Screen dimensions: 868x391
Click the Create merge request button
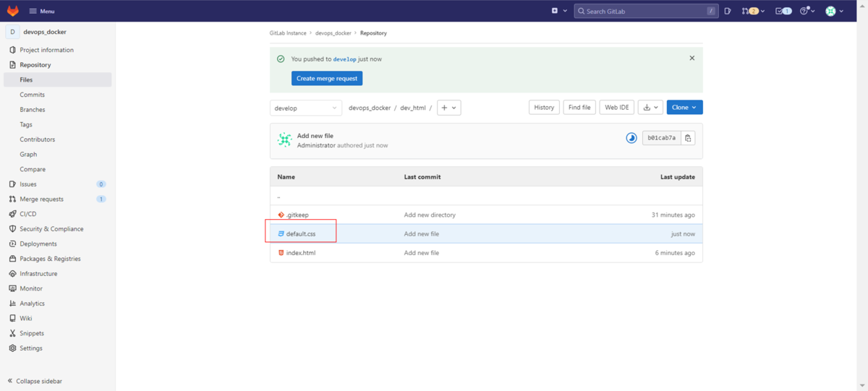click(327, 78)
